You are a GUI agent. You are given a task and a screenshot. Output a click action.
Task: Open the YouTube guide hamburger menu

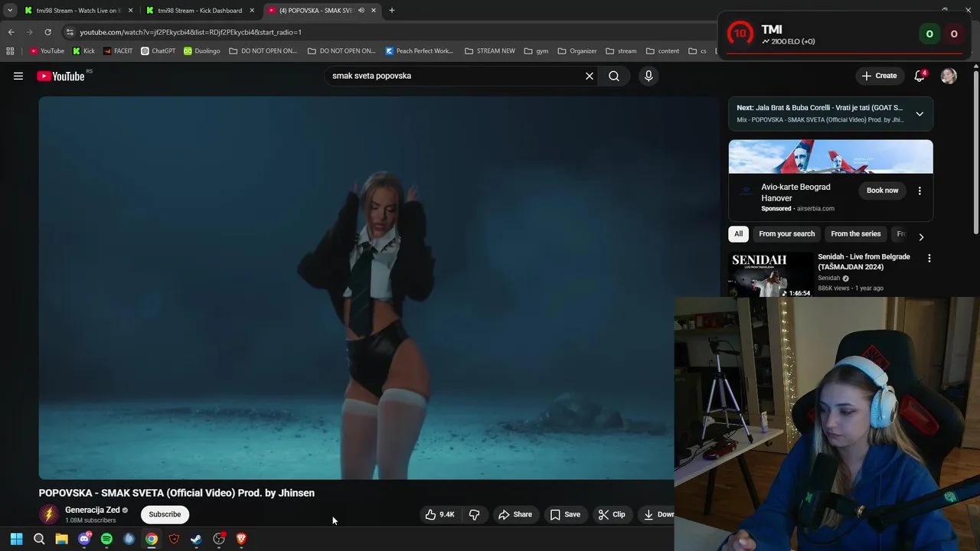[18, 76]
